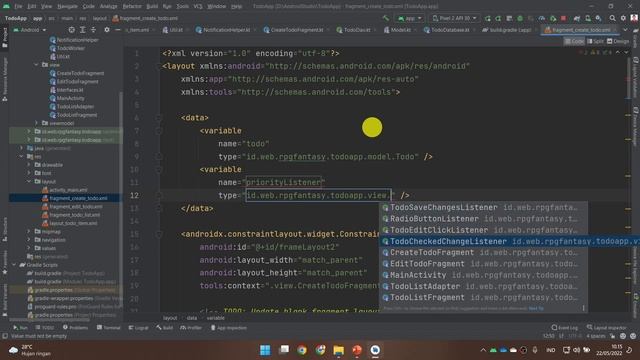Image resolution: width=640 pixels, height=360 pixels.
Task: Switch to the Model.kt editor tab
Action: (x=397, y=30)
